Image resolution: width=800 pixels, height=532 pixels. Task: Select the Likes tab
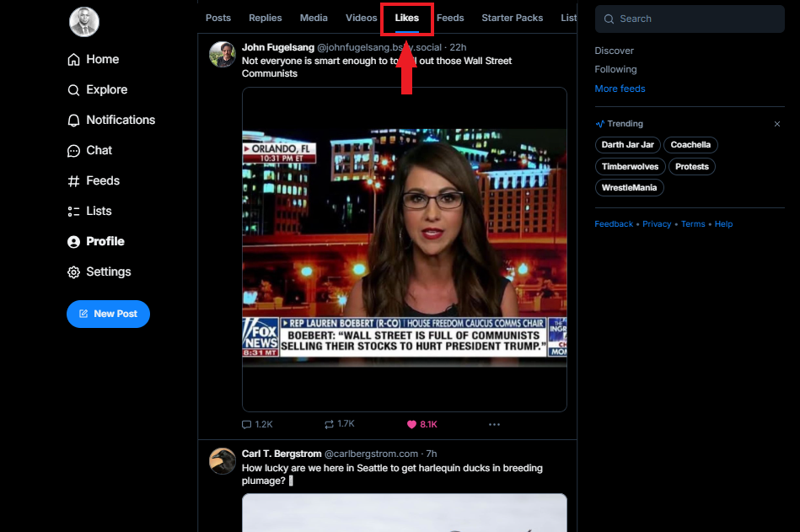406,18
